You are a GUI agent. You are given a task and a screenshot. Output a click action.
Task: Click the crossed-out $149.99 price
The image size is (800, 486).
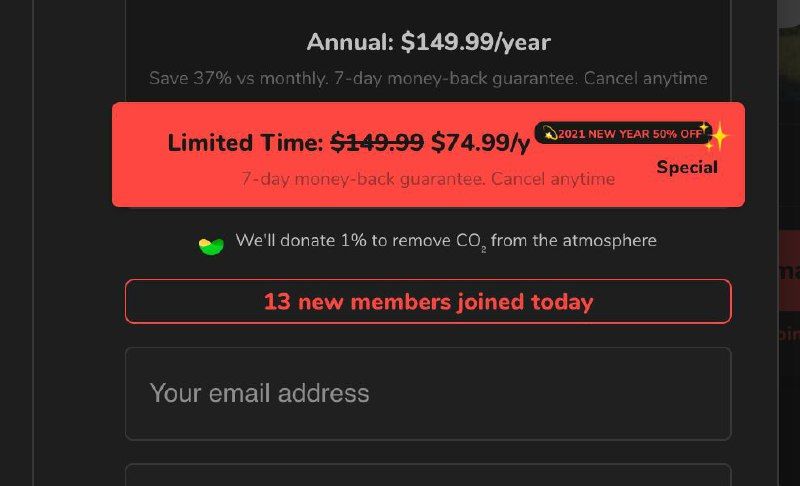[377, 143]
